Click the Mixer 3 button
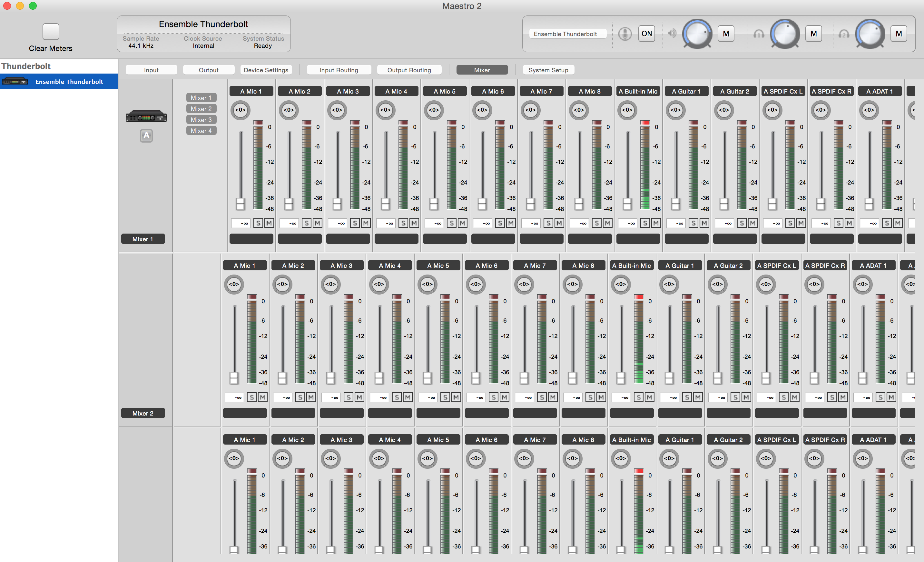Image resolution: width=924 pixels, height=562 pixels. click(x=201, y=120)
